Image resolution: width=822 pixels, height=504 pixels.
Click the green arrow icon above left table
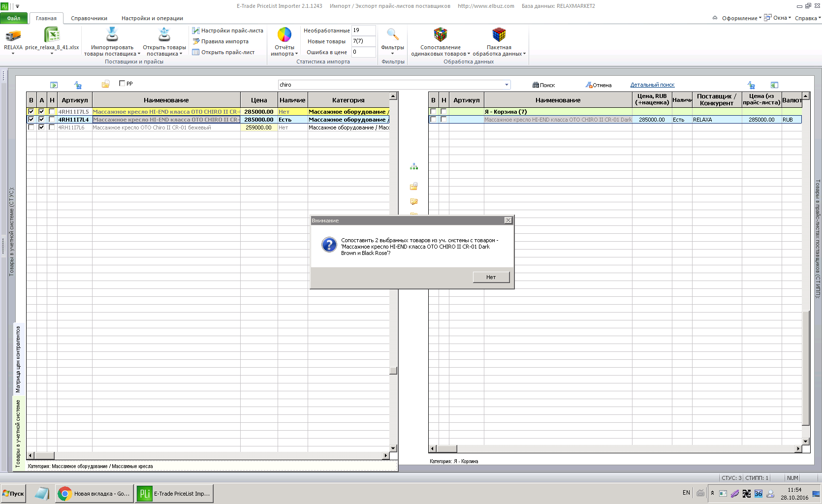pos(54,85)
